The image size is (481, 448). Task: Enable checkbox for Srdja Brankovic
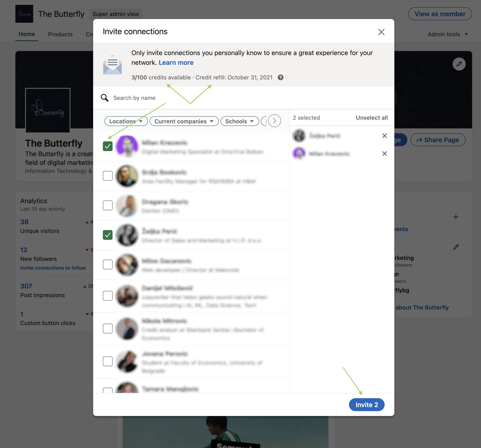point(108,176)
